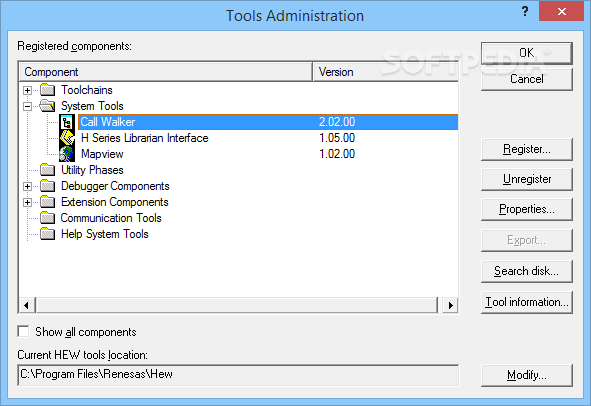Screen dimensions: 591x406
Task: Click the horizontal scrollbar track
Action: (x=237, y=305)
